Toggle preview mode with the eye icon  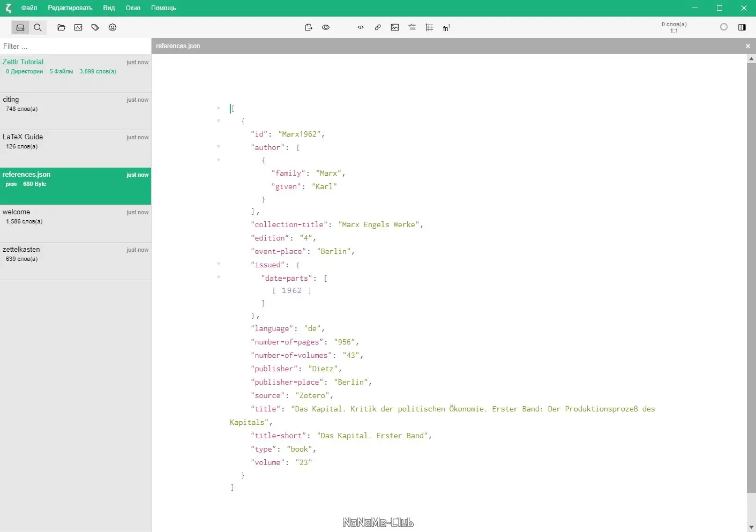click(326, 27)
